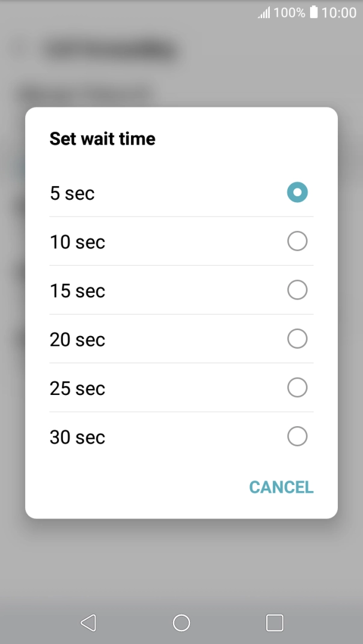Tap the Home navigation icon
The width and height of the screenshot is (363, 644).
click(x=181, y=623)
